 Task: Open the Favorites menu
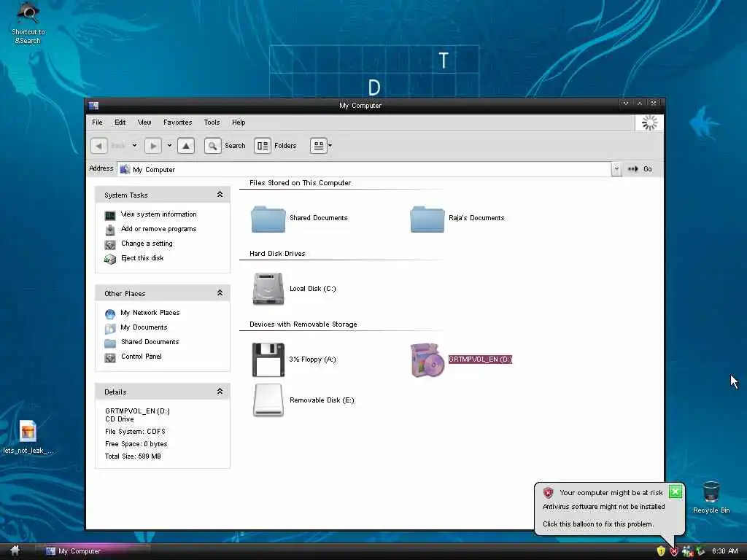tap(178, 122)
